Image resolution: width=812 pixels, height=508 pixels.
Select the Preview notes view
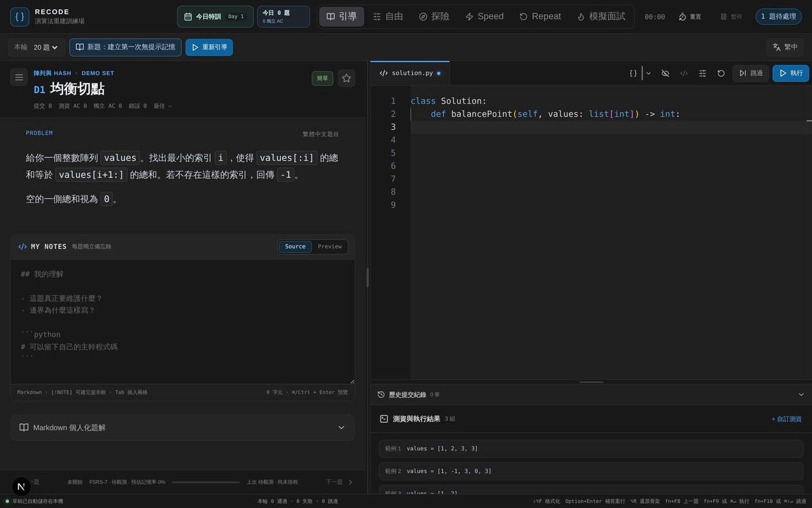coord(330,247)
